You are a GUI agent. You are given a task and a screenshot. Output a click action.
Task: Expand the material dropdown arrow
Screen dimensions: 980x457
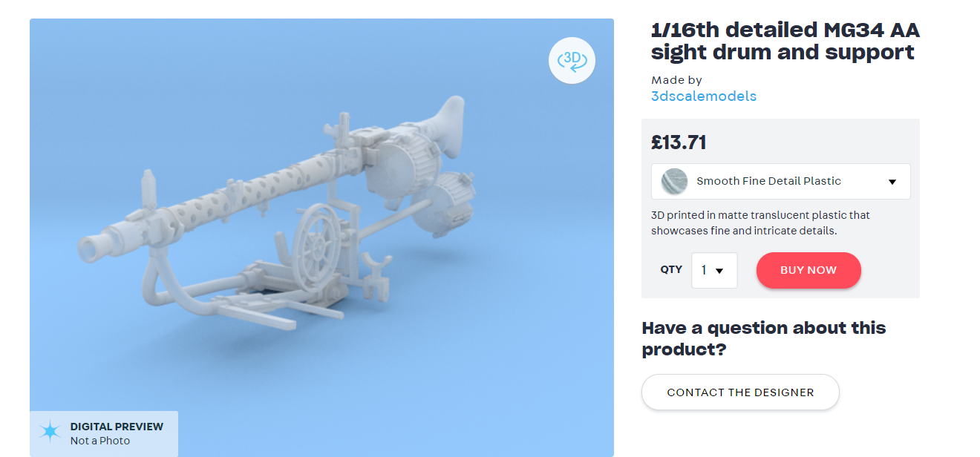click(x=892, y=182)
